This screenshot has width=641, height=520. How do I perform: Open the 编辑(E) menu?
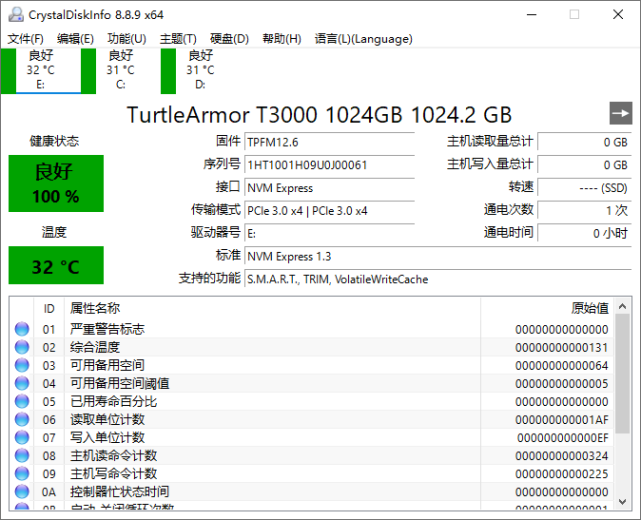pos(75,39)
